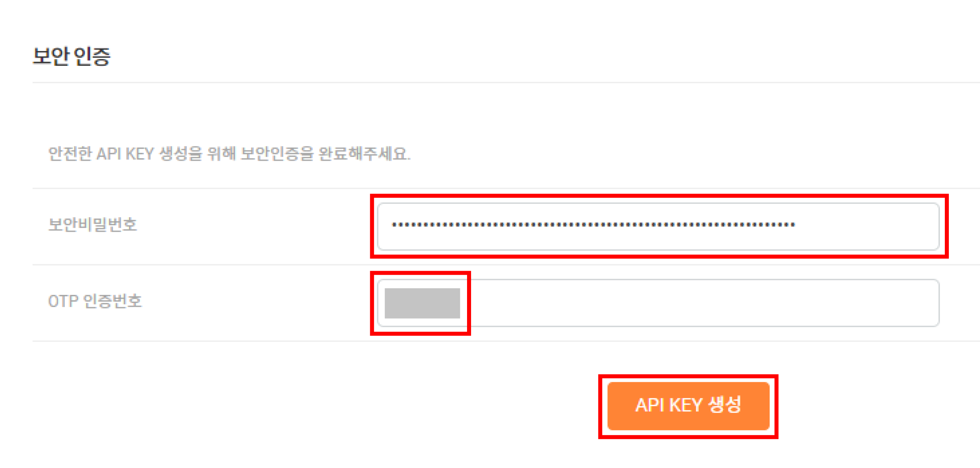Focus the OTP 인증번호 input field
The width and height of the screenshot is (980, 468).
pyautogui.click(x=658, y=303)
